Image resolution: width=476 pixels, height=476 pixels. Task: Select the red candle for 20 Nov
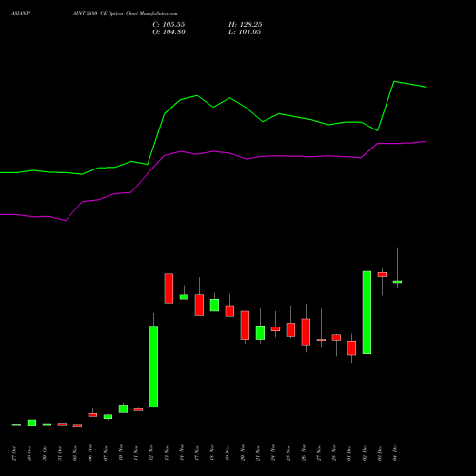pos(245,326)
